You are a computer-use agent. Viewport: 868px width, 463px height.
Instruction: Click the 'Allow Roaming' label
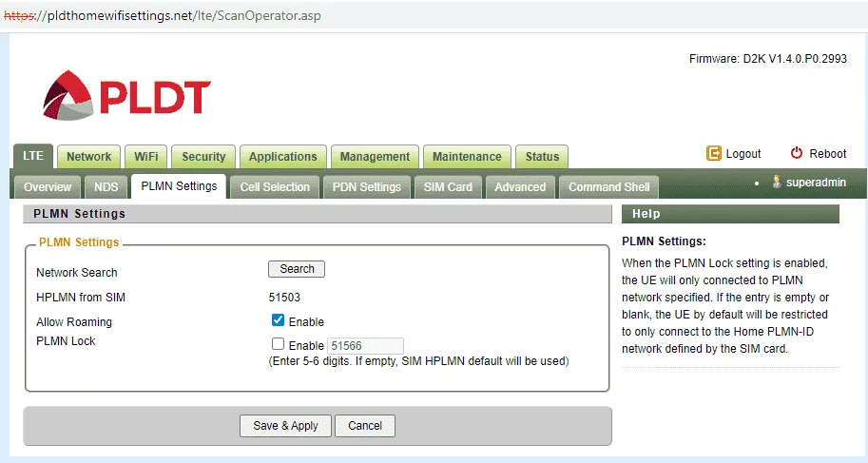pyautogui.click(x=74, y=321)
